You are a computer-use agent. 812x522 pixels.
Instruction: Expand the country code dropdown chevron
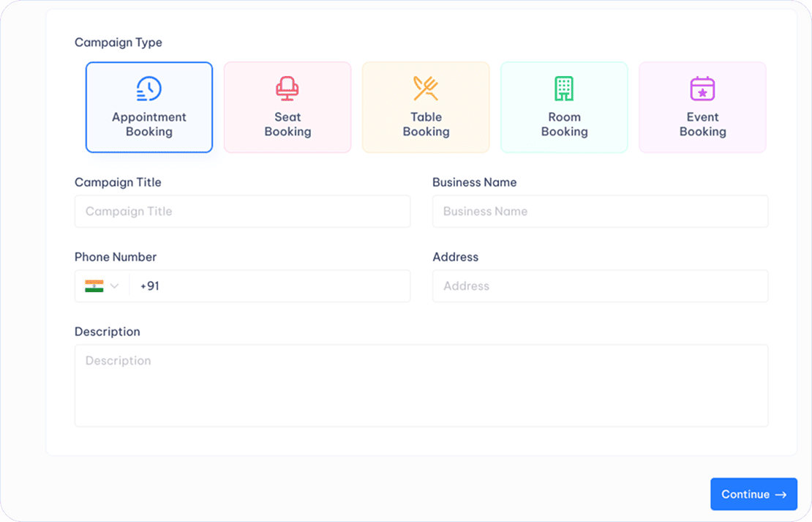pos(114,286)
